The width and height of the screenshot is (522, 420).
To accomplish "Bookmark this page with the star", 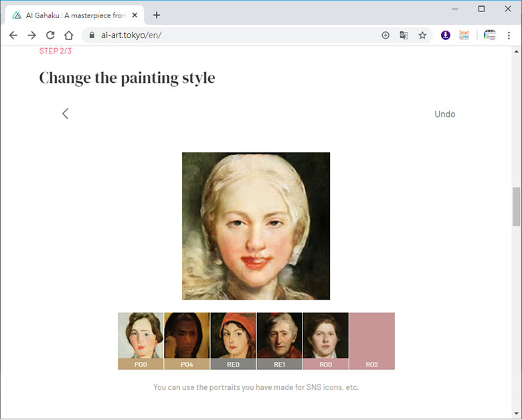I will [422, 35].
